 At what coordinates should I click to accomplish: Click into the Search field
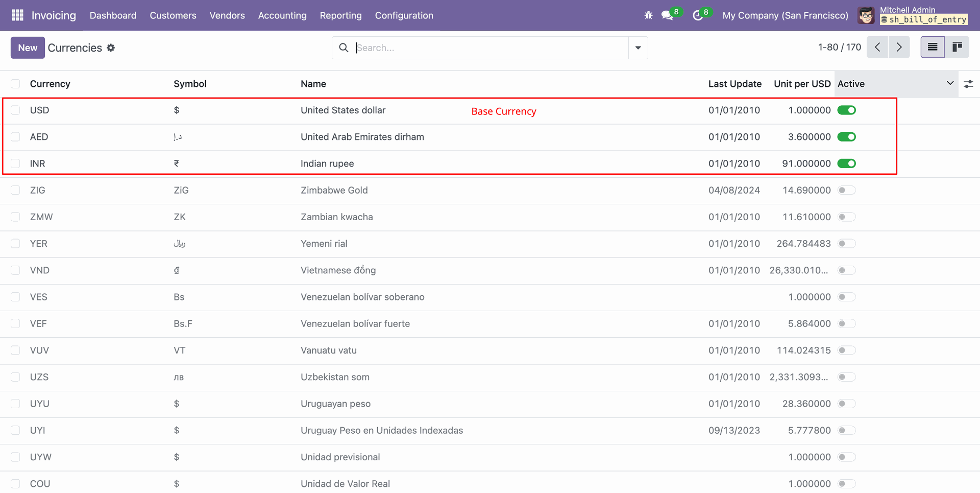point(490,48)
